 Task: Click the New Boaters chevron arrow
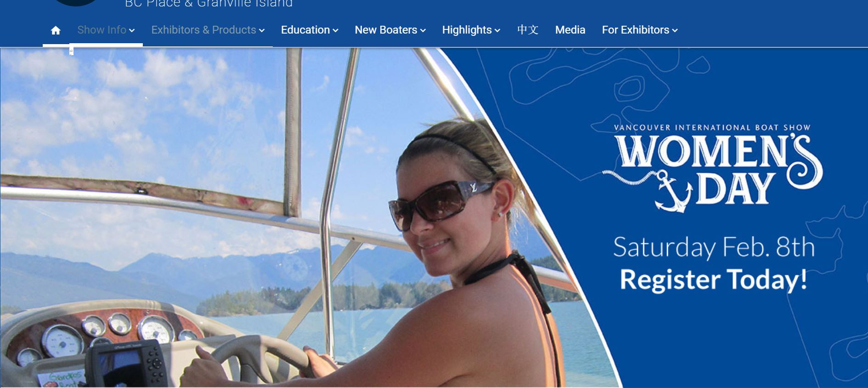423,31
